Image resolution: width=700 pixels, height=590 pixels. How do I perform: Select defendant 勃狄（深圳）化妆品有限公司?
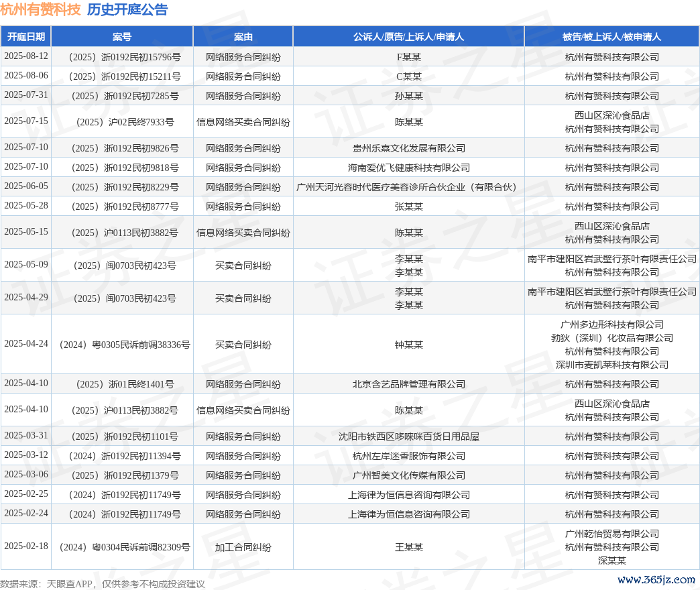pyautogui.click(x=611, y=338)
